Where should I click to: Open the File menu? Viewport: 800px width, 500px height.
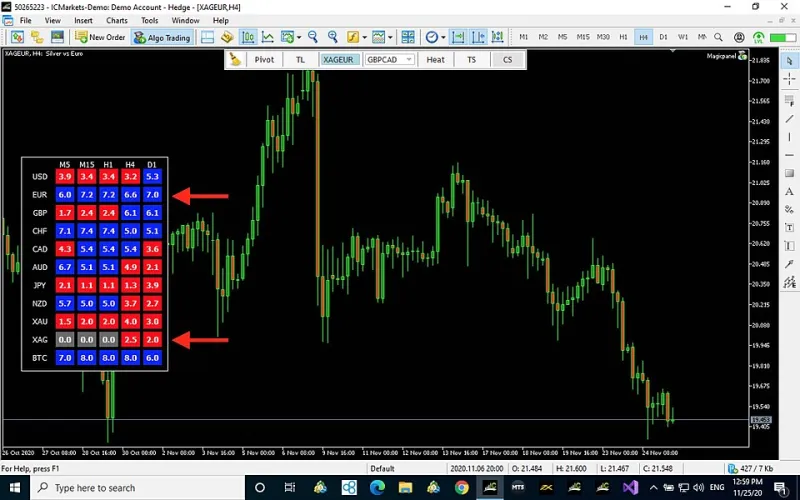coord(26,20)
